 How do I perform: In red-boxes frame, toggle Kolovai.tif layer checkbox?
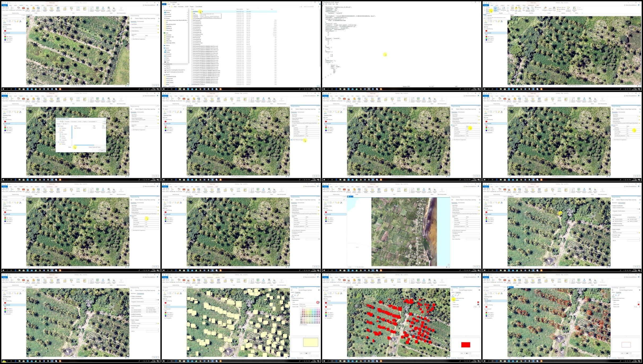coord(325,309)
